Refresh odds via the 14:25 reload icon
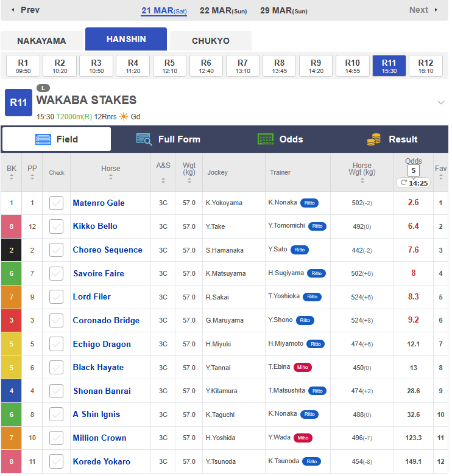This screenshot has height=476, width=452. point(403,183)
